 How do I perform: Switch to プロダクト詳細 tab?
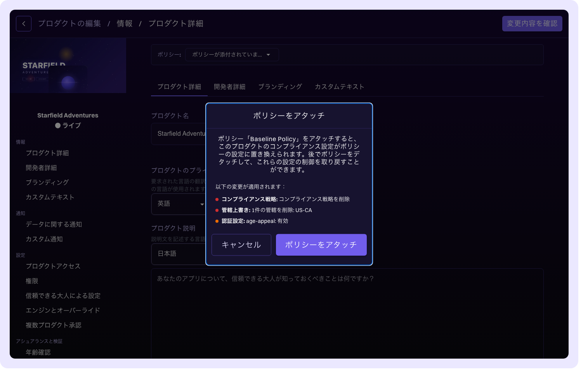coord(179,87)
